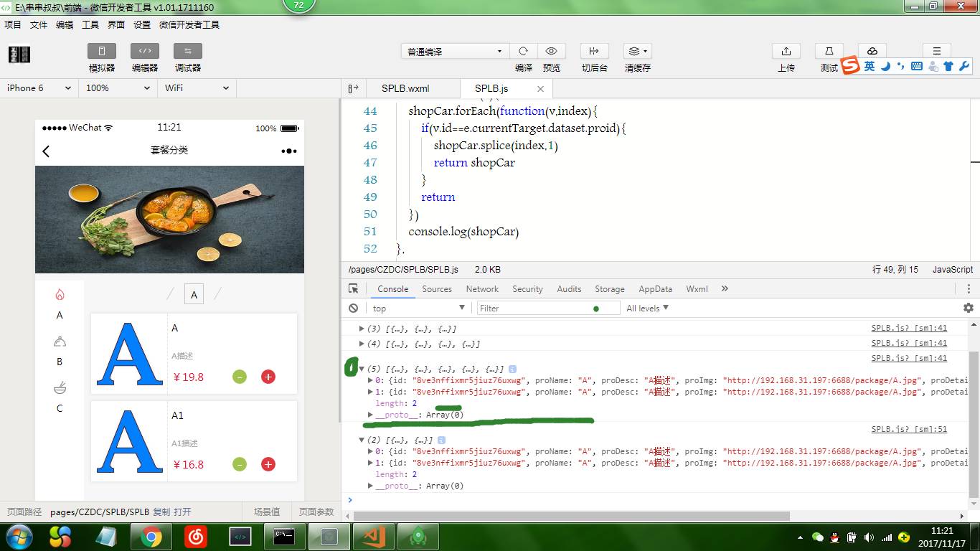Click the console Filter input field
Screen dimensions: 980x551
534,308
